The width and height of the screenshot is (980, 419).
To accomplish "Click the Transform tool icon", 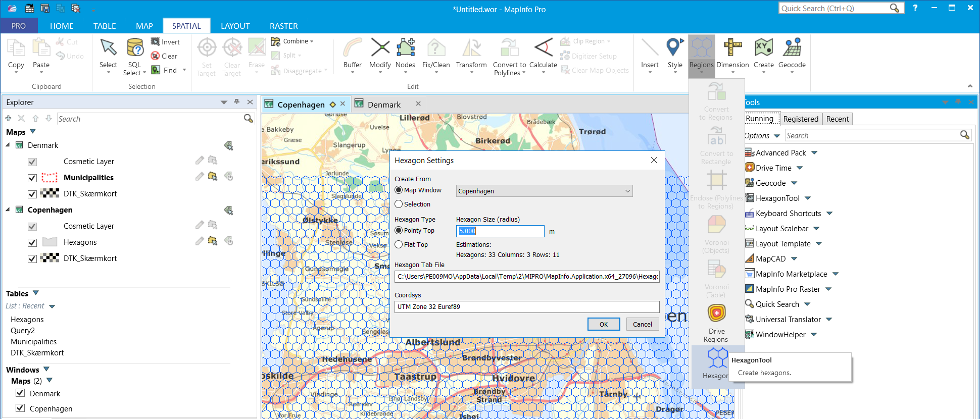I will [471, 48].
